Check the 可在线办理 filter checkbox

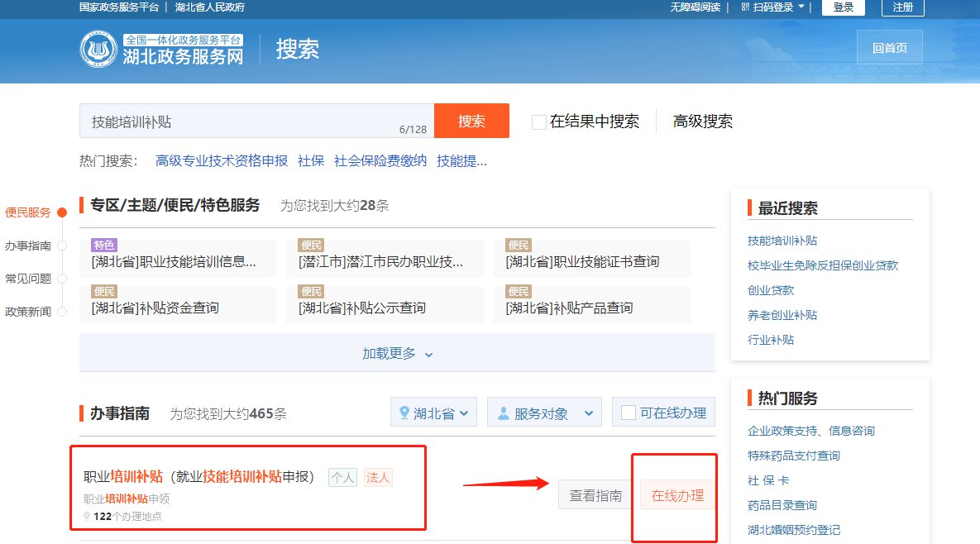coord(629,413)
